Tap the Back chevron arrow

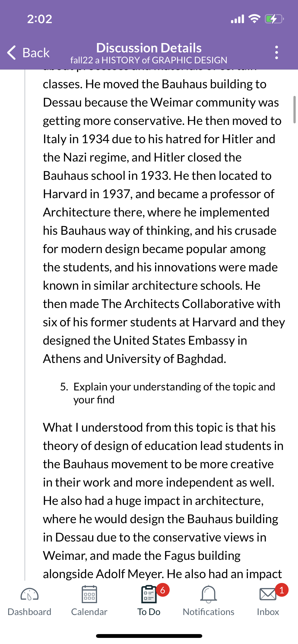pos(12,53)
